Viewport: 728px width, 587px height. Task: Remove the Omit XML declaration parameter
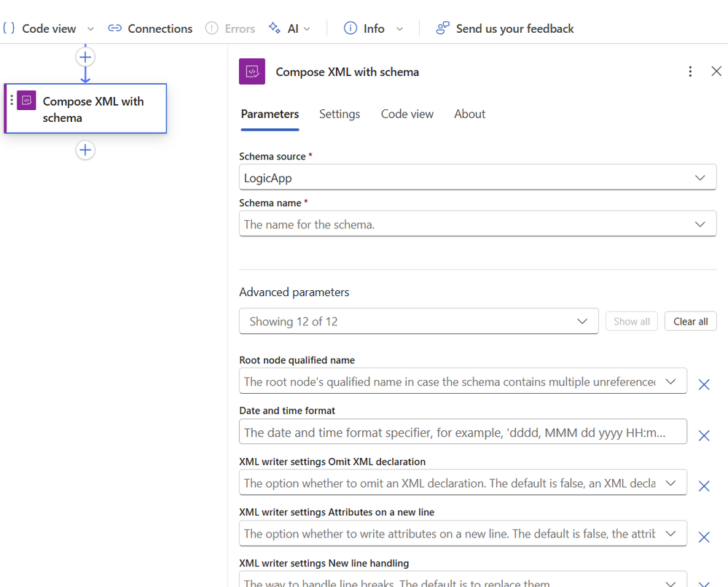click(704, 486)
